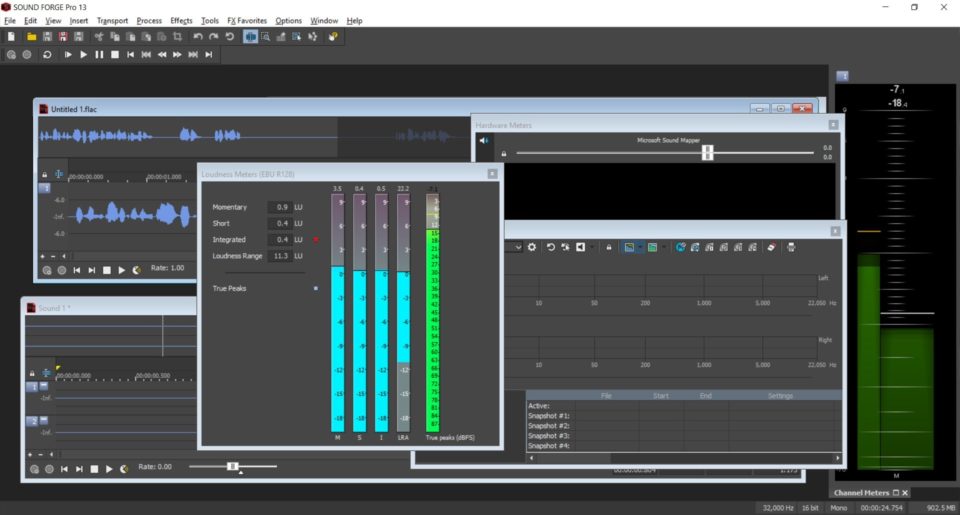This screenshot has height=515, width=960.
Task: Toggle Loop Playback in main transport bar
Action: point(47,55)
